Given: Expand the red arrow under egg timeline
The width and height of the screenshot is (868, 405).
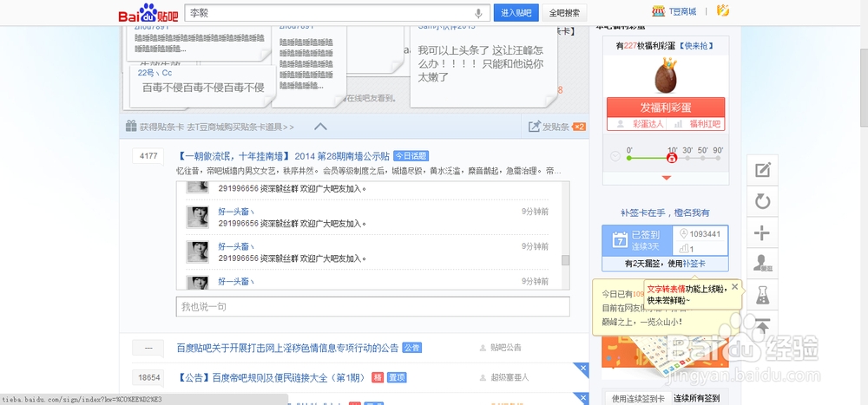Looking at the screenshot, I should pyautogui.click(x=667, y=178).
